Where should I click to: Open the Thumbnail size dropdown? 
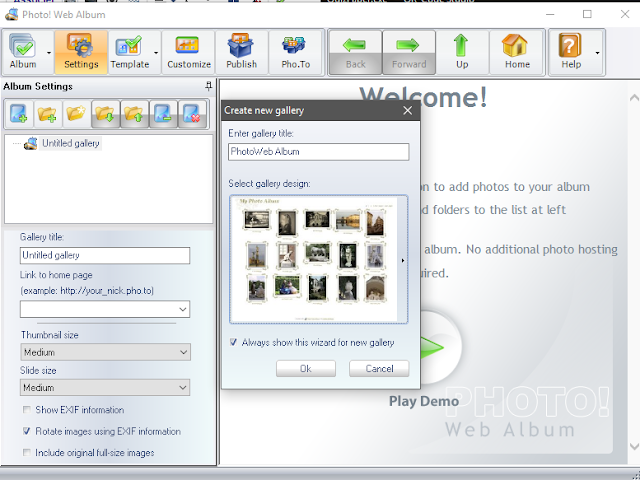105,352
